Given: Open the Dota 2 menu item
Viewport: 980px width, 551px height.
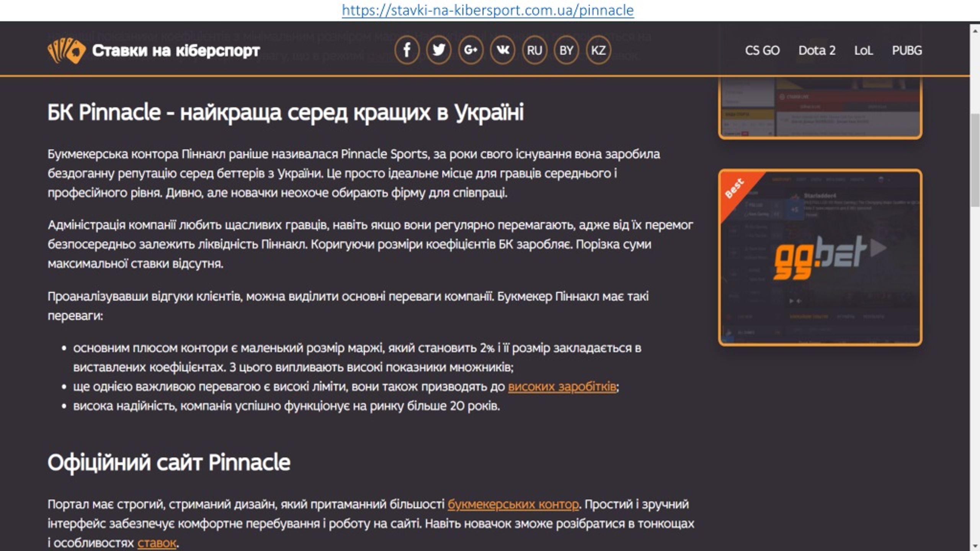Looking at the screenshot, I should tap(817, 51).
